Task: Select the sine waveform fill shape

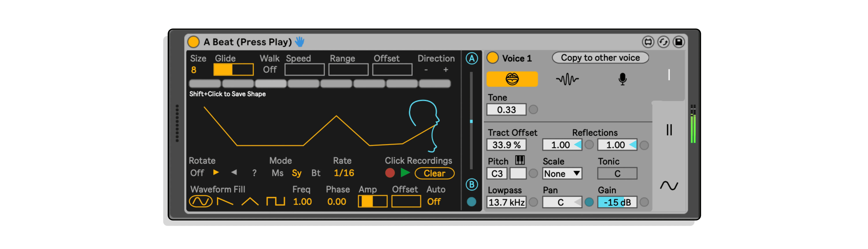Action: pos(201,201)
